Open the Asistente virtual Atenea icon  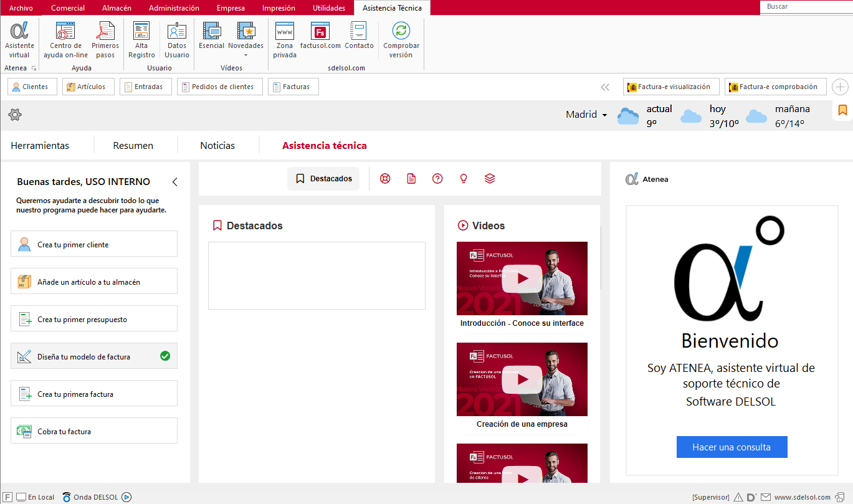pyautogui.click(x=19, y=40)
